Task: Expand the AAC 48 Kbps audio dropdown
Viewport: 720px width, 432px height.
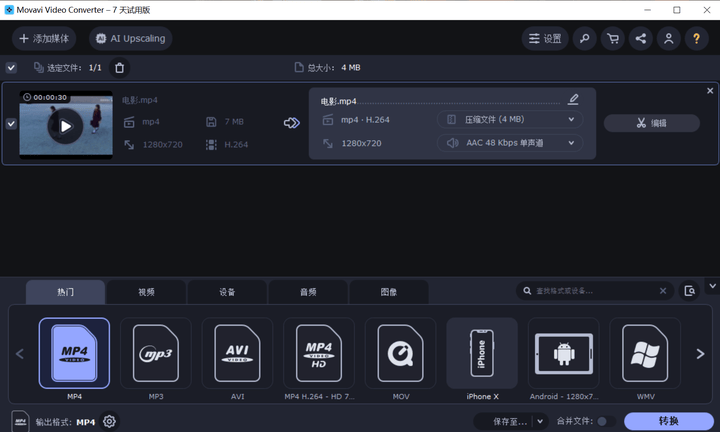Action: [x=510, y=143]
